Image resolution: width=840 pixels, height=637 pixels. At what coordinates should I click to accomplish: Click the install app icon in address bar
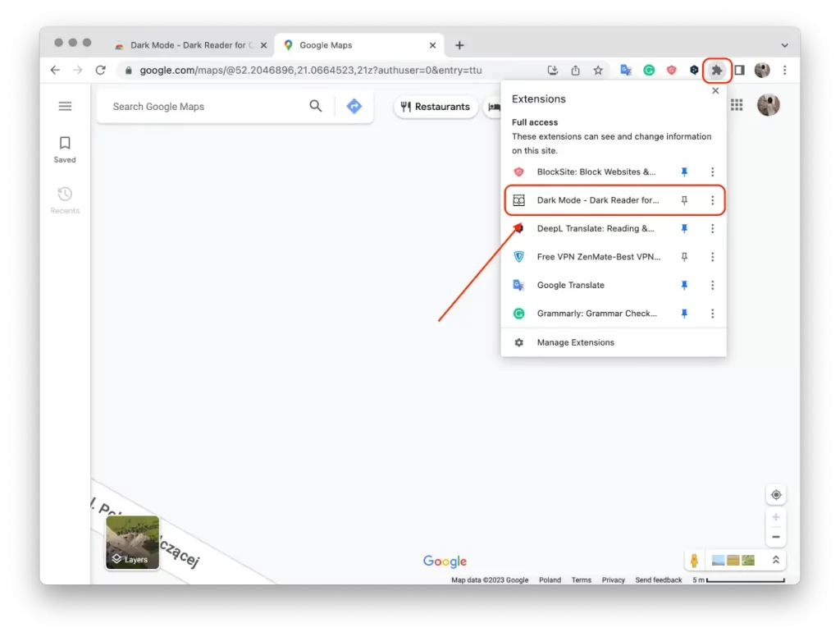[553, 71]
